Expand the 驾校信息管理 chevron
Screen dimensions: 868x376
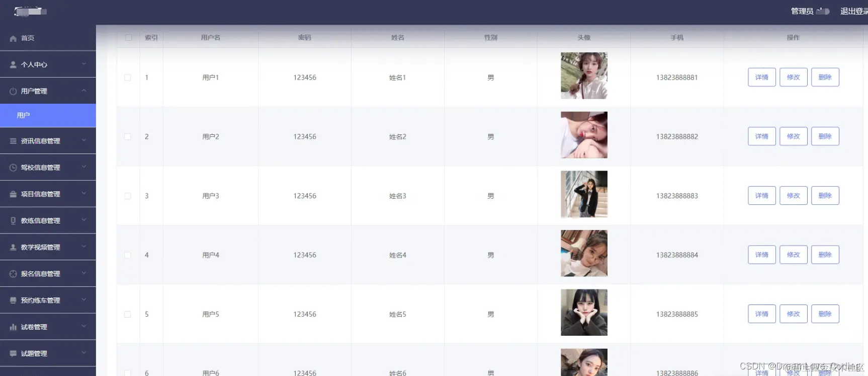pos(84,167)
